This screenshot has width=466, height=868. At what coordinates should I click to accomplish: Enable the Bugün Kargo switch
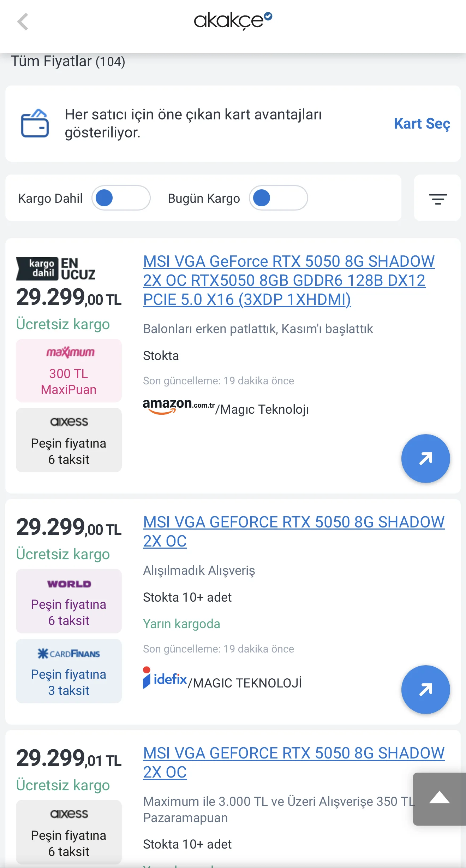click(x=279, y=198)
